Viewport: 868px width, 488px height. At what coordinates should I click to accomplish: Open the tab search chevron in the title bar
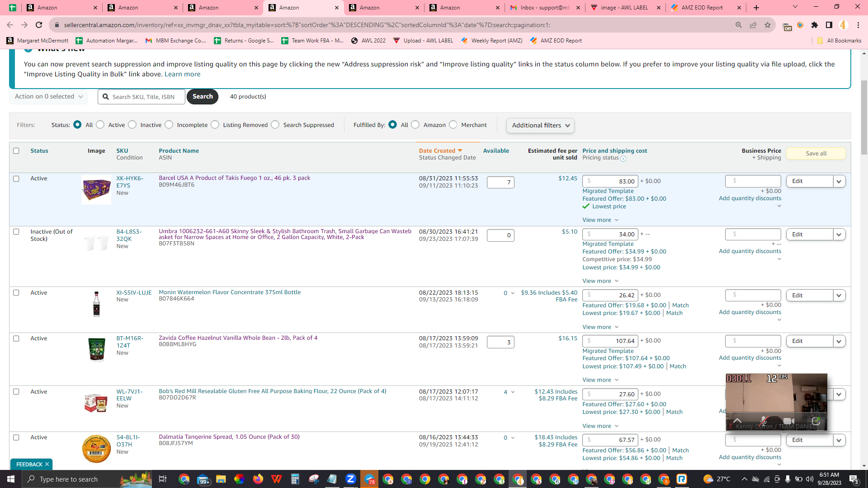coord(795,7)
